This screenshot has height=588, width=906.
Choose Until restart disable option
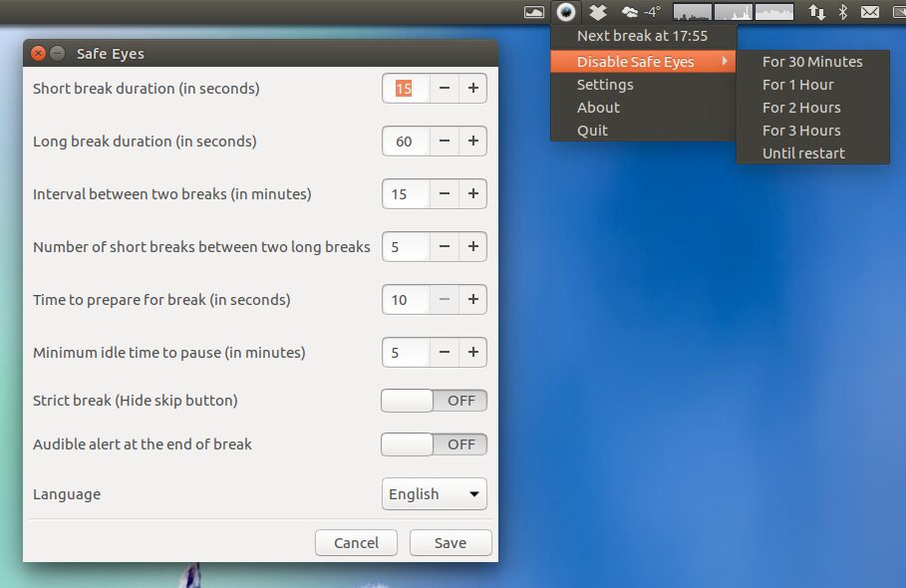(x=803, y=153)
